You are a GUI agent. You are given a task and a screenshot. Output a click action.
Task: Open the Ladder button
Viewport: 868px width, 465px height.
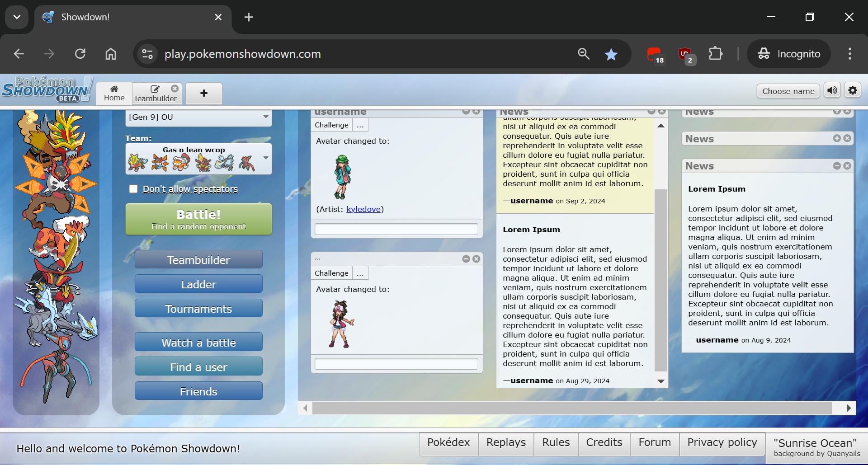(198, 284)
